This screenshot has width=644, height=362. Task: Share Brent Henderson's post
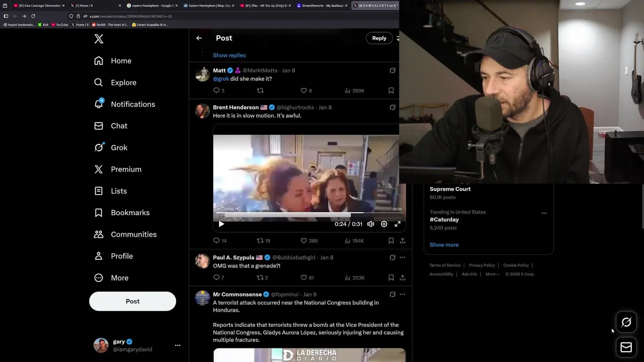point(403,241)
